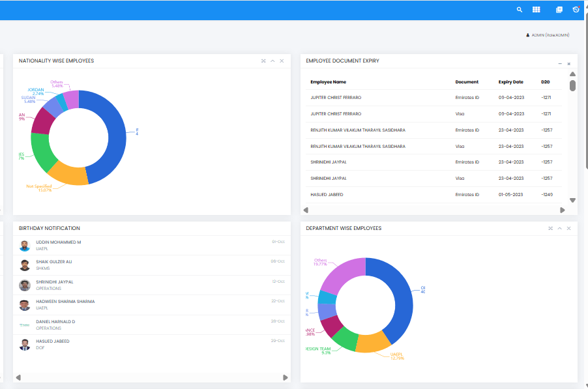Screen dimensions: 588x389
Task: Expand Nationality Wise Employees panel to fullscreen
Action: [263, 61]
